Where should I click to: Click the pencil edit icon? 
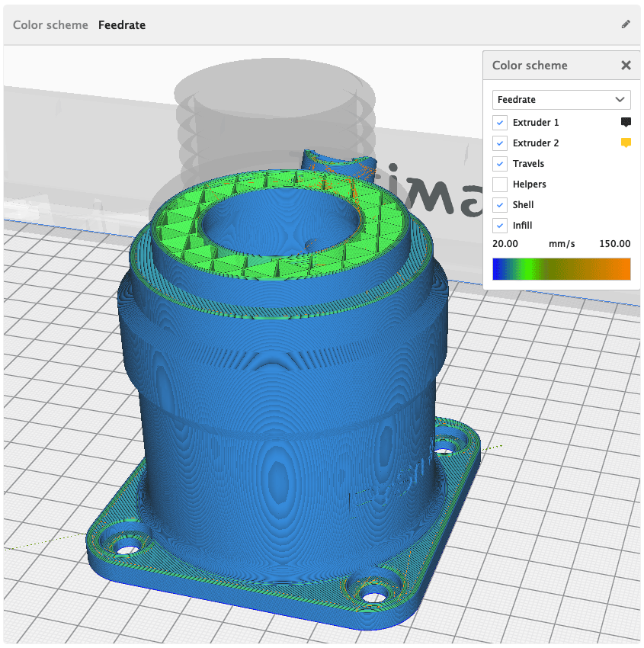click(626, 24)
